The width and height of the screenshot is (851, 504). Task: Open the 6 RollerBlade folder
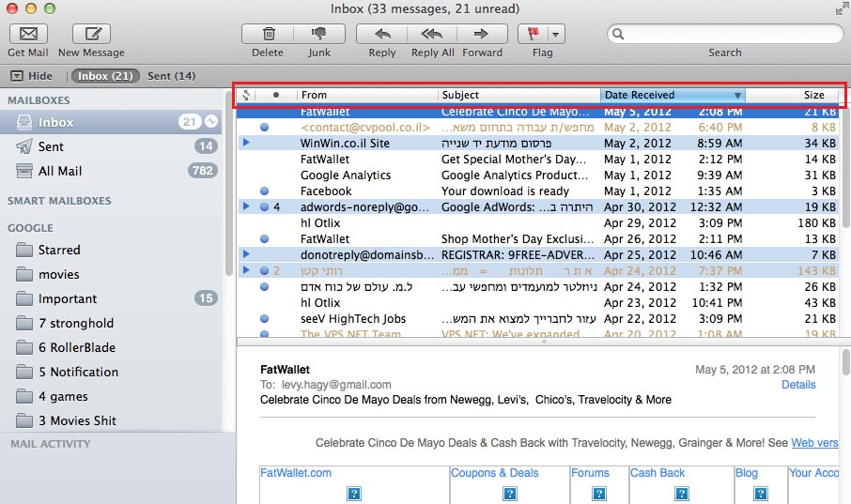coord(111,348)
